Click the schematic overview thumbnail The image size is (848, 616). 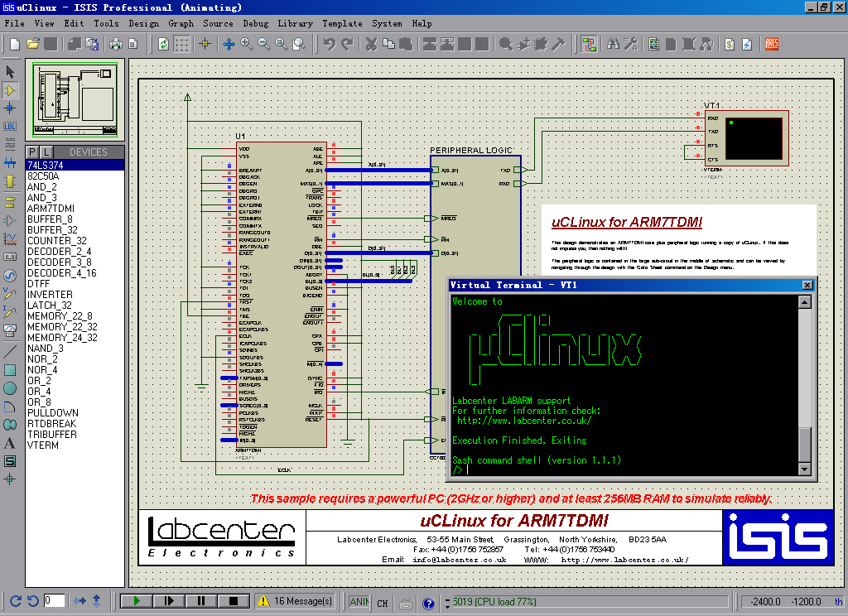pos(75,99)
